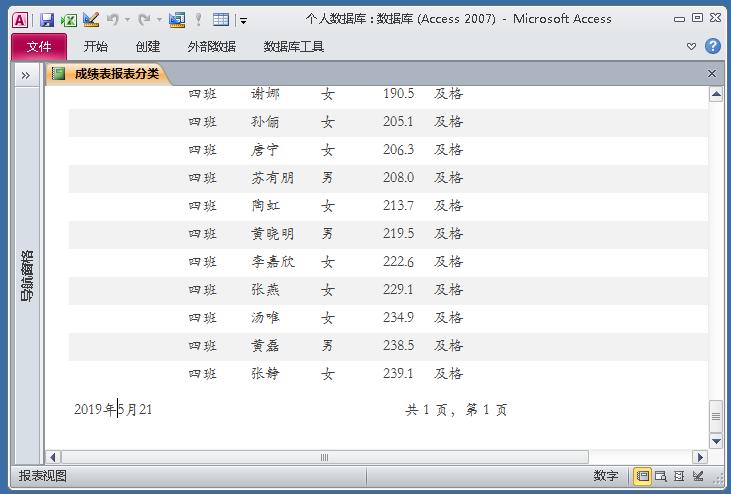Open the 文件 menu tab
Screen dimensions: 731x494
pos(39,46)
